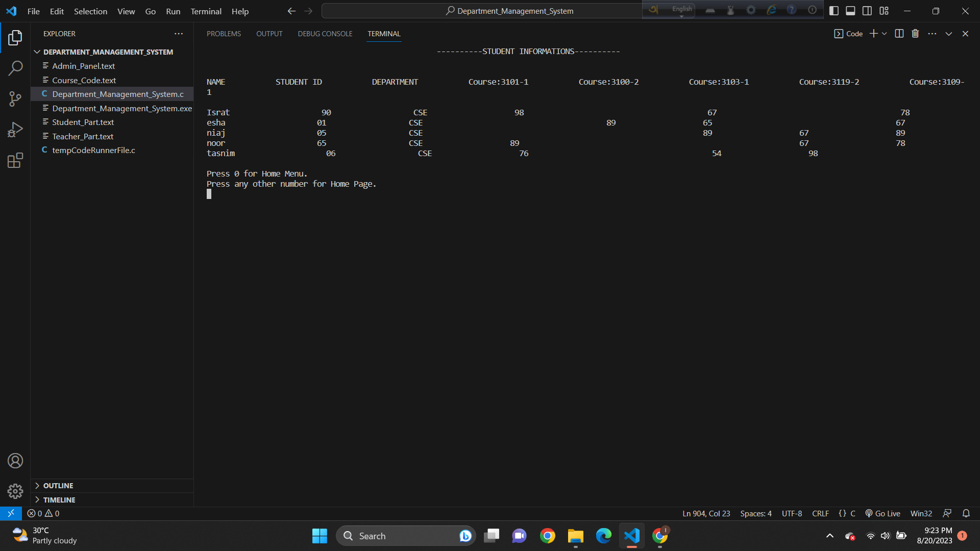Toggle the Panel visibility layout control
The height and width of the screenshot is (551, 980).
850,10
